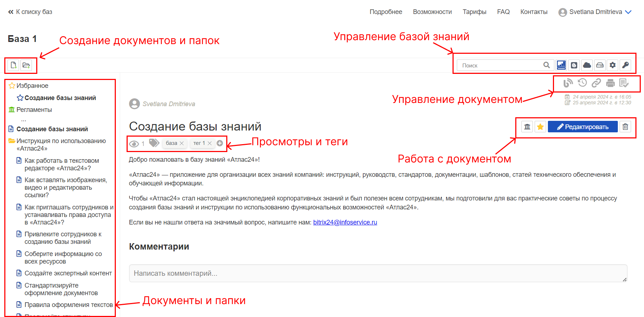Image resolution: width=644 pixels, height=317 pixels.
Task: Click the "Написать комментарий..." comment box
Action: click(378, 273)
